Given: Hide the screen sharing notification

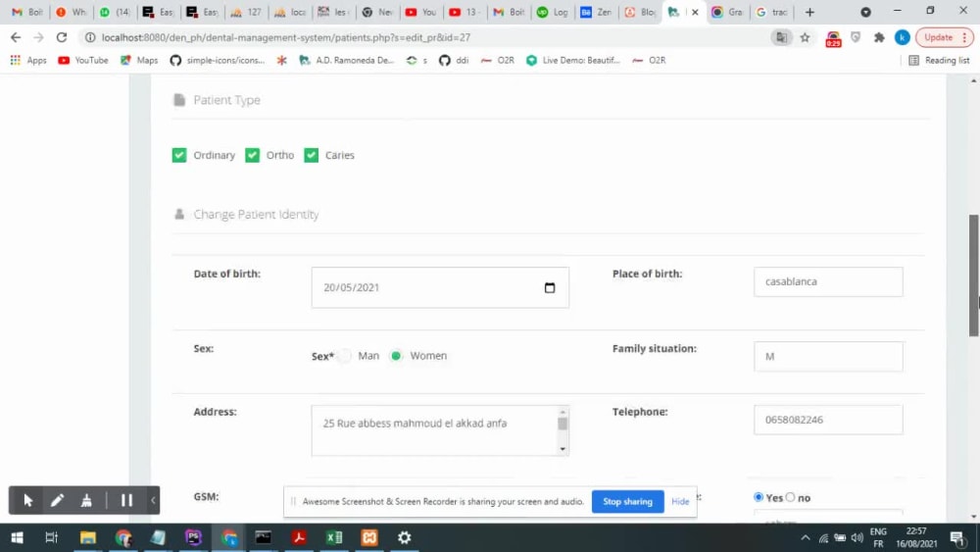Looking at the screenshot, I should [x=680, y=501].
